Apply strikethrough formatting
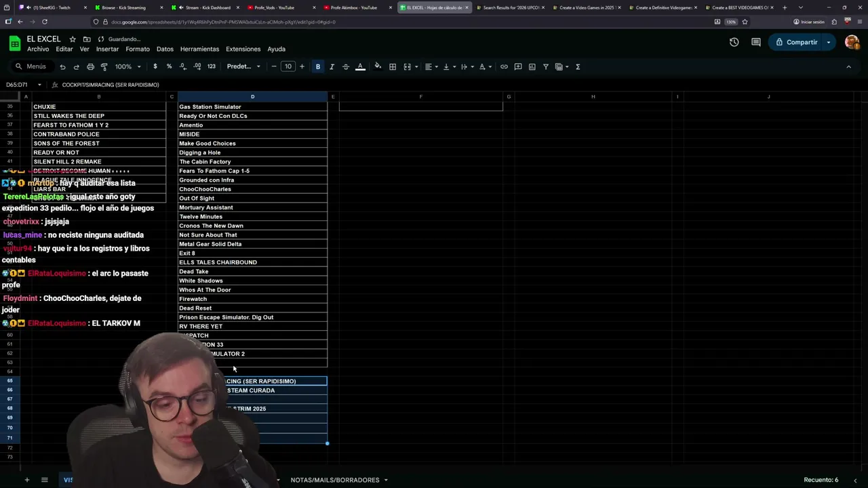The width and height of the screenshot is (868, 488). [346, 66]
